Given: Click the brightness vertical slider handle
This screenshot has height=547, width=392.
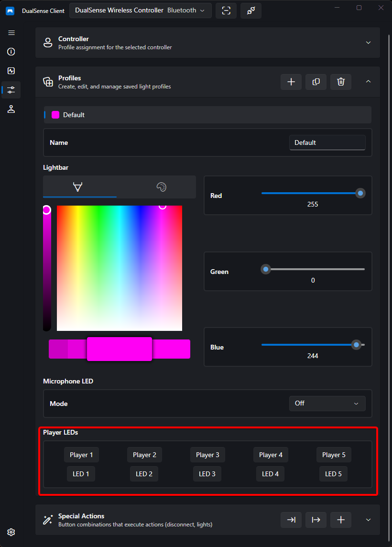Looking at the screenshot, I should pyautogui.click(x=47, y=209).
